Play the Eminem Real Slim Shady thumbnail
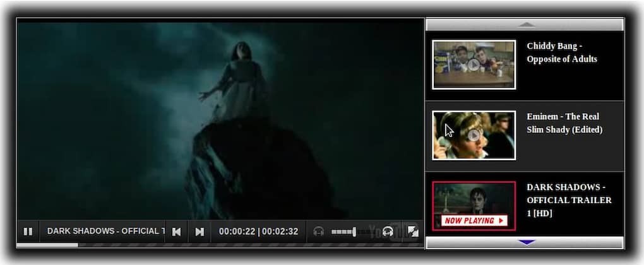Screen dimensions: 644x265 (474, 135)
